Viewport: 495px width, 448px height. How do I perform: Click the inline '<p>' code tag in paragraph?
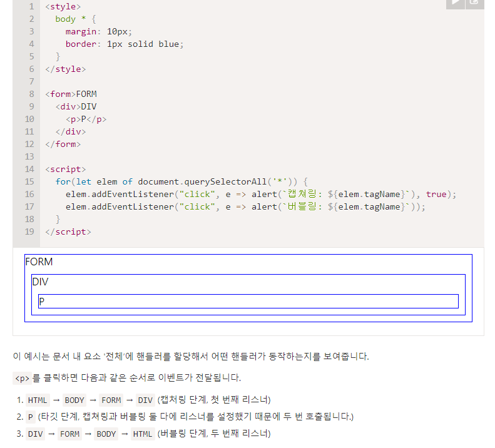point(22,378)
